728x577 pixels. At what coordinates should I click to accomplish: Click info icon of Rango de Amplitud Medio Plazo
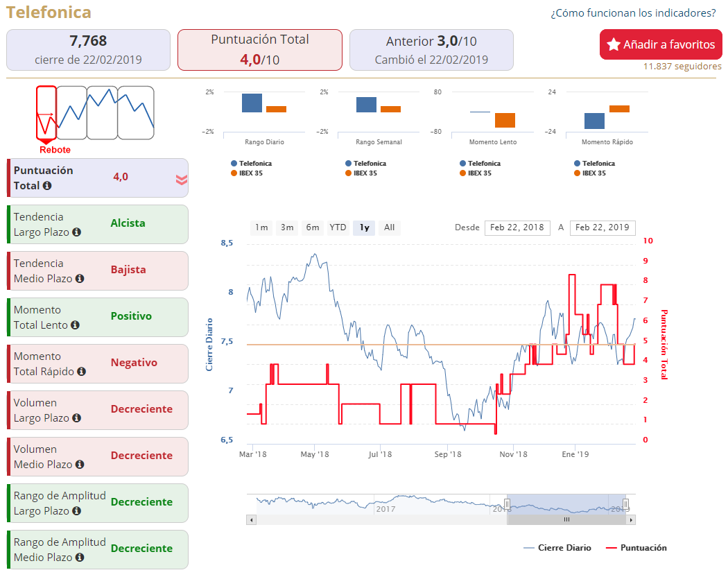(80, 557)
